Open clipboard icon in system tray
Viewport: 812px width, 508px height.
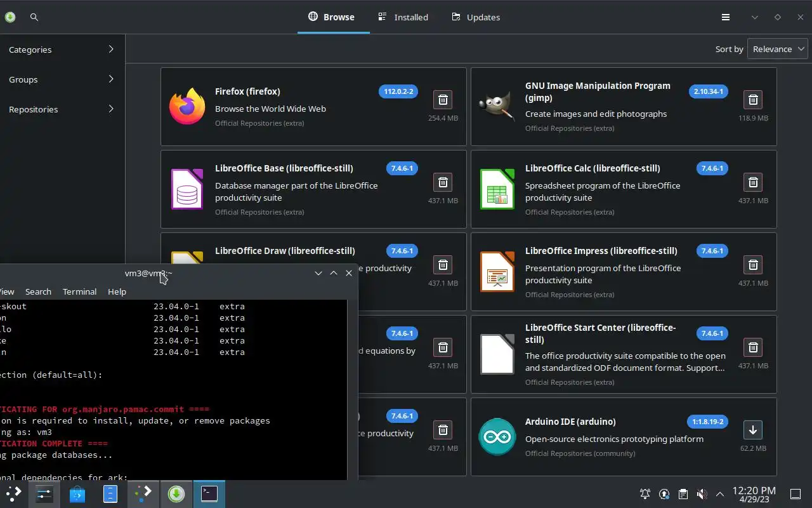click(x=683, y=494)
